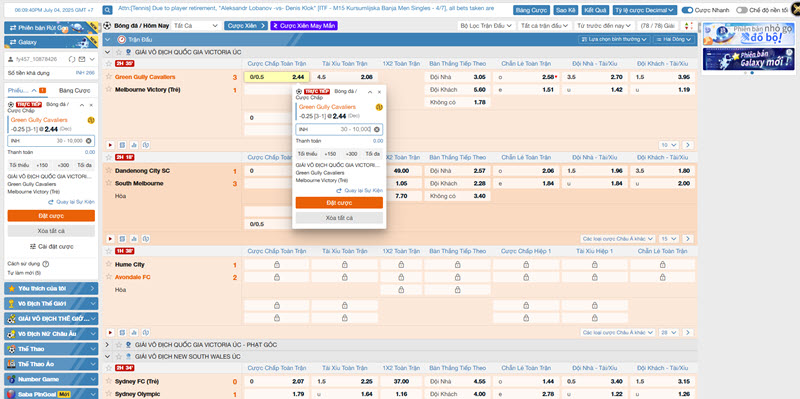Collapse the Trận Đấu section header
800x399 pixels.
(x=108, y=39)
